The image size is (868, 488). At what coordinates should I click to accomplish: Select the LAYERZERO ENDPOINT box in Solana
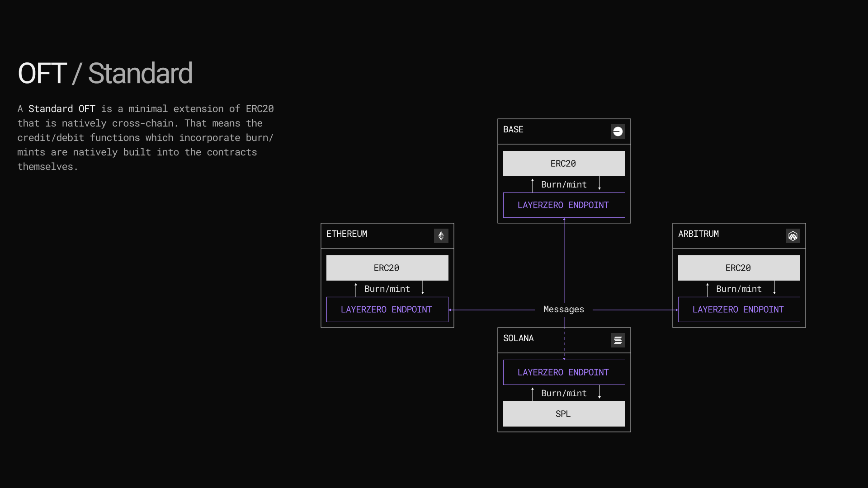point(563,372)
